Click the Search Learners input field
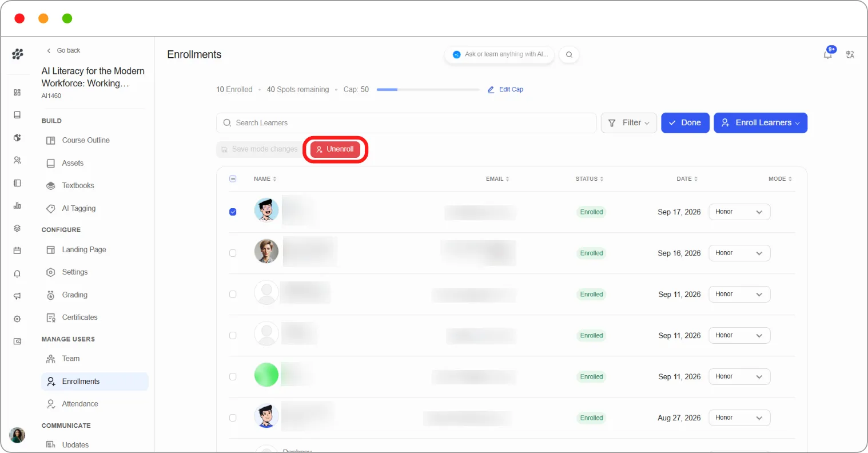This screenshot has width=868, height=453. [406, 123]
